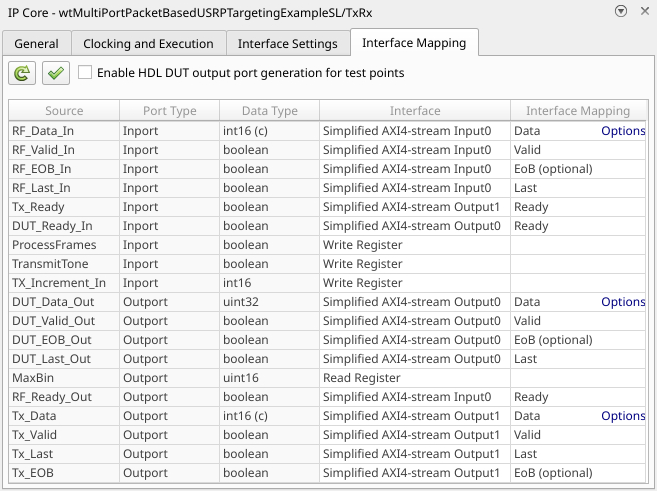Select the ProcessFrames source cell
Viewport: 657px width, 491px height.
click(64, 245)
